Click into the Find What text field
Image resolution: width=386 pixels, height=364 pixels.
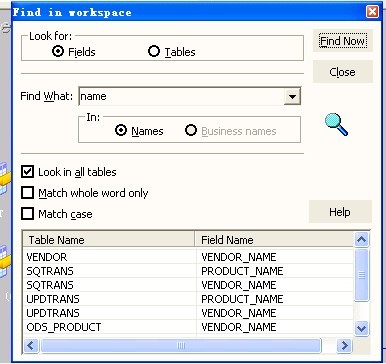(181, 97)
